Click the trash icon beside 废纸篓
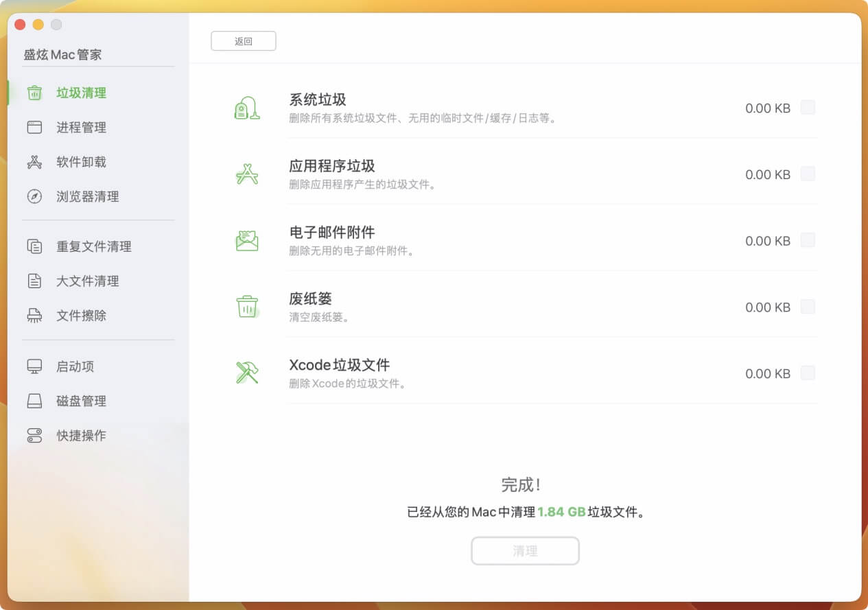This screenshot has width=868, height=610. tap(247, 307)
